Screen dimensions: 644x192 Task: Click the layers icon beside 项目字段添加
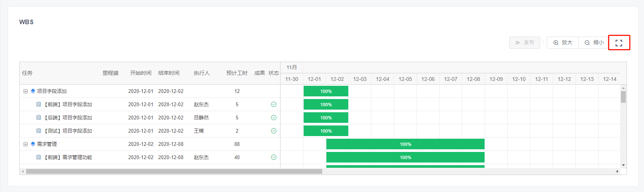[33, 91]
